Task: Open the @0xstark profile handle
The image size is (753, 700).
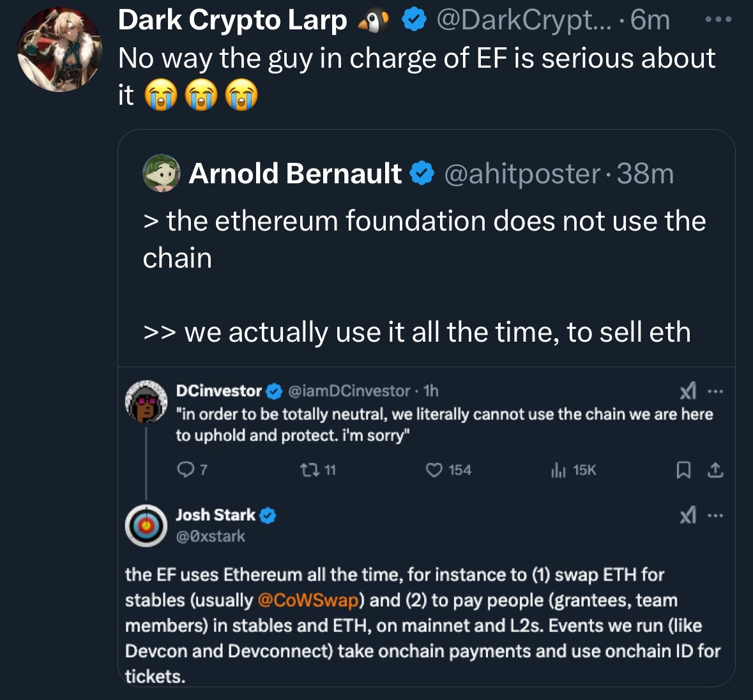Action: pyautogui.click(x=211, y=536)
